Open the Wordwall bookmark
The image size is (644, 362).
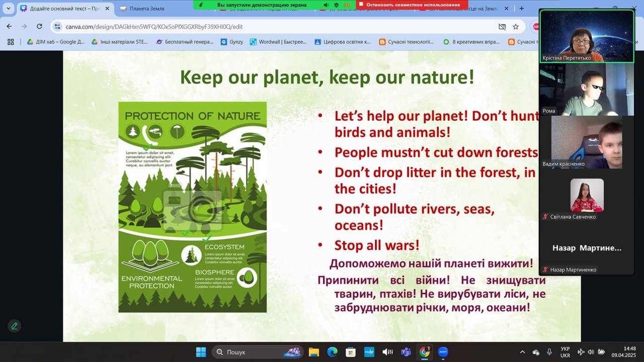[x=278, y=42]
